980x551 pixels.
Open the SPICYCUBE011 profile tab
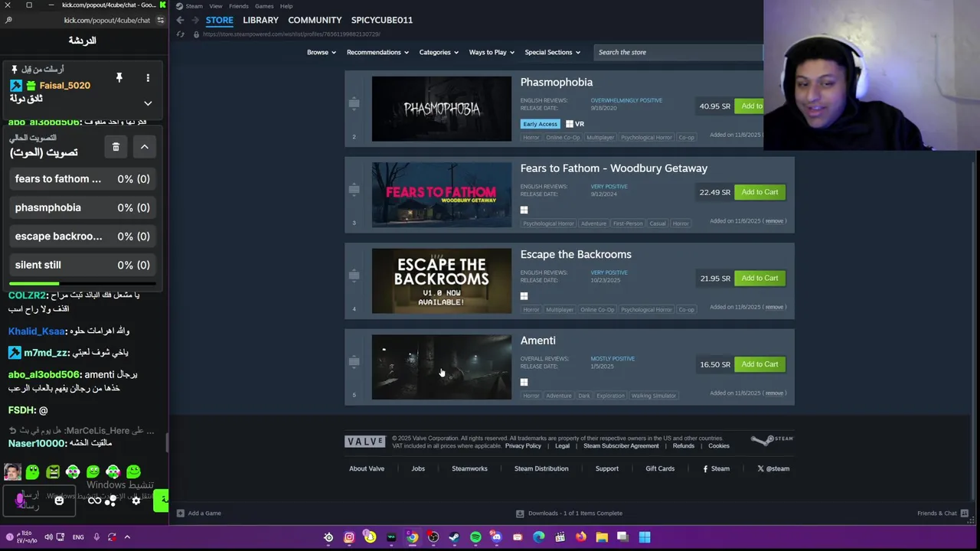tap(381, 20)
